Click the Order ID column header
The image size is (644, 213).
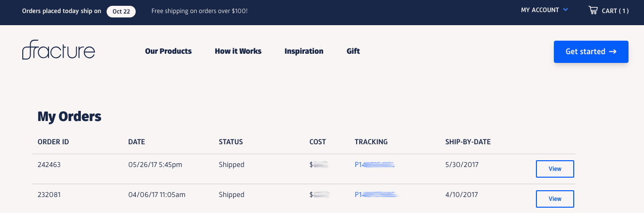point(53,142)
